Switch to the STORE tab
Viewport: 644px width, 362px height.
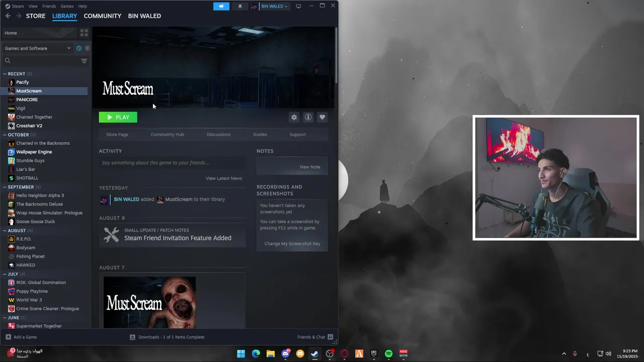(36, 16)
